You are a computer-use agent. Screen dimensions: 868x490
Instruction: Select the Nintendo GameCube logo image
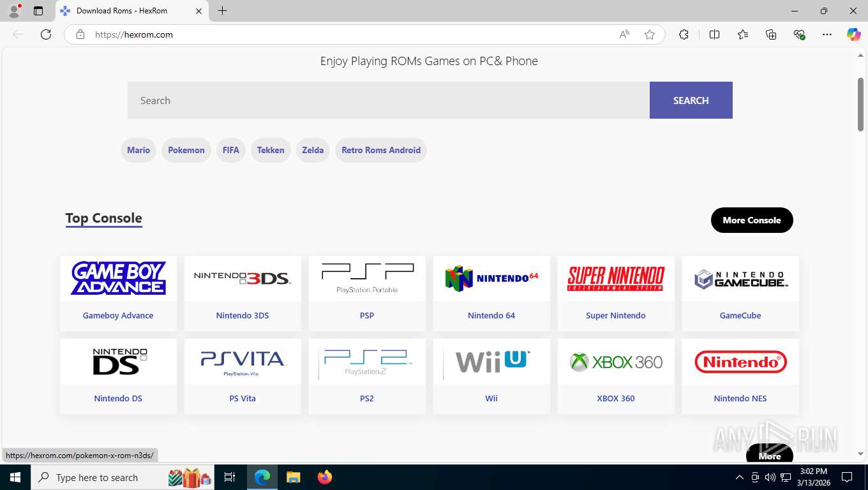click(740, 278)
